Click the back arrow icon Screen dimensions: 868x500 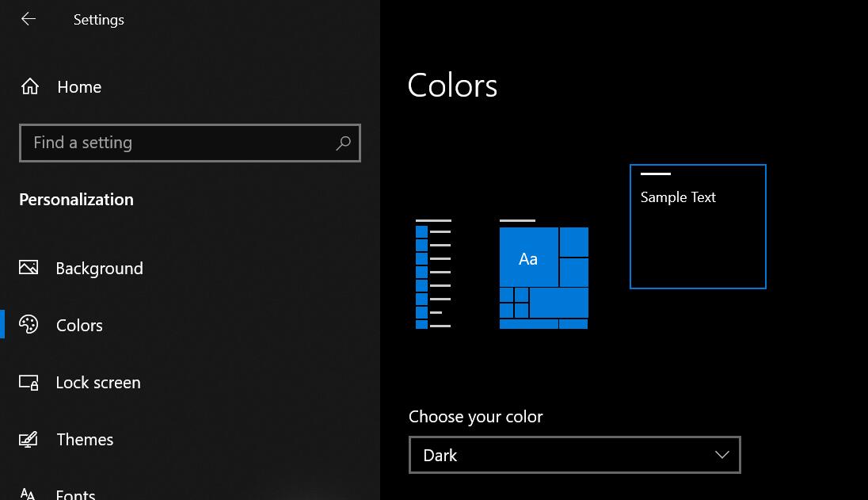29,19
